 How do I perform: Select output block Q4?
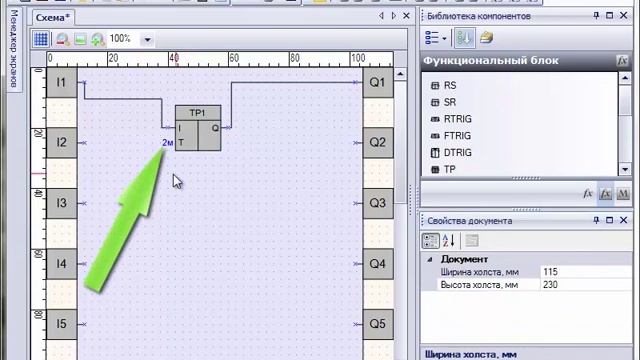pyautogui.click(x=378, y=264)
